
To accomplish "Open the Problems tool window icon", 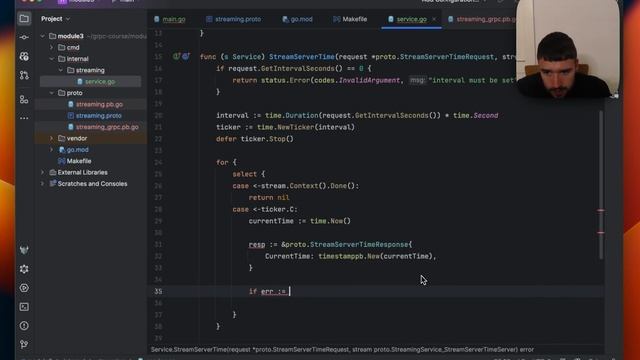I will click(x=24, y=326).
